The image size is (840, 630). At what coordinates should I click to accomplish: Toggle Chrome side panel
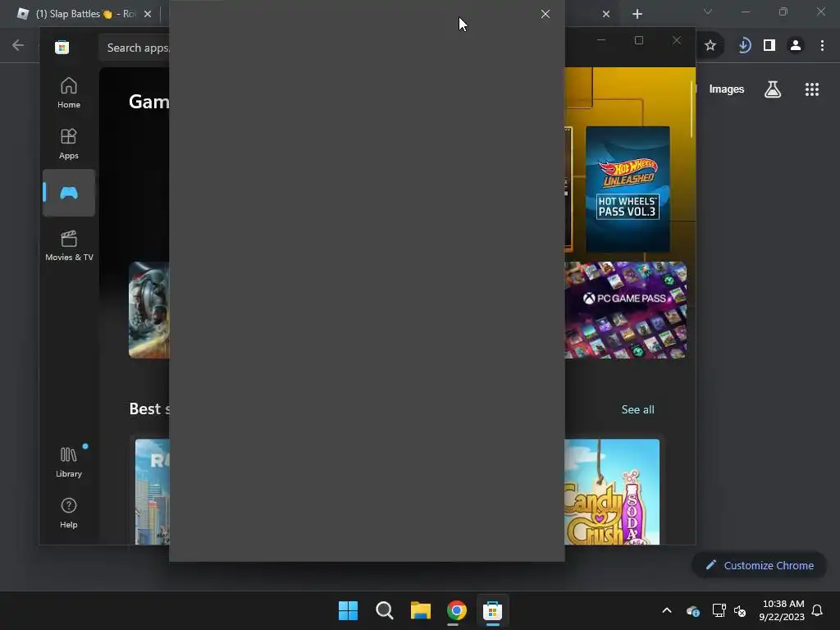click(x=769, y=46)
